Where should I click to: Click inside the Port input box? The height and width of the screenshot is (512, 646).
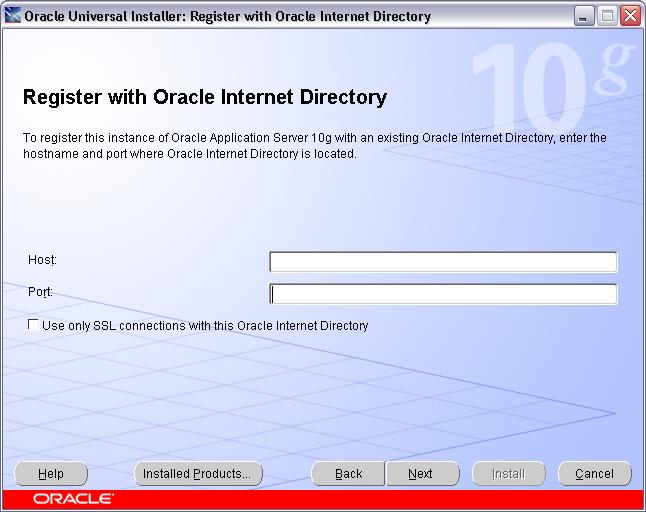point(443,294)
